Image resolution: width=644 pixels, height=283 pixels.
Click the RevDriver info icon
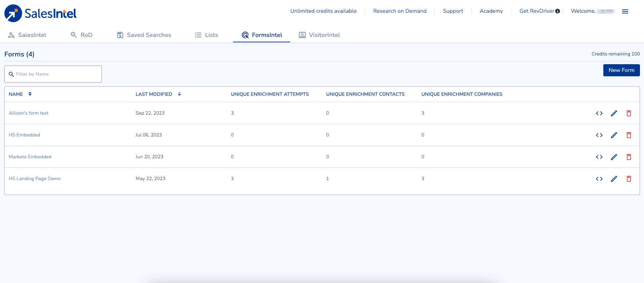(558, 11)
